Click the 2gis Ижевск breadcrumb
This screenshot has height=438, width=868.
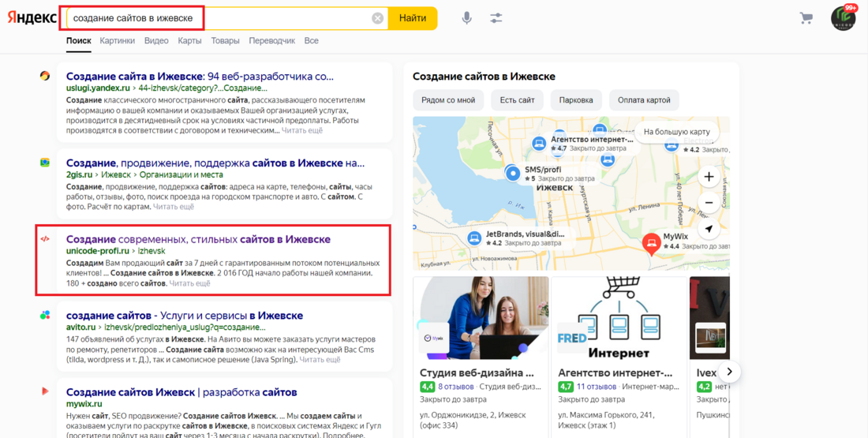tap(116, 175)
